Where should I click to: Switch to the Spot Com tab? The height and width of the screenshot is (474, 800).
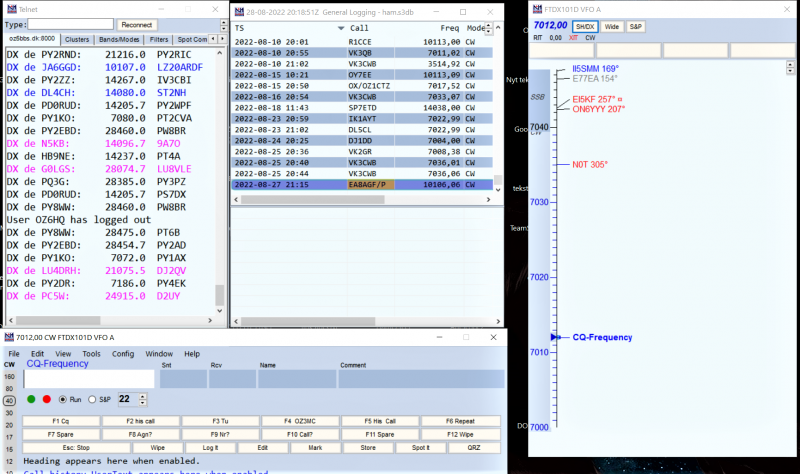[192, 39]
